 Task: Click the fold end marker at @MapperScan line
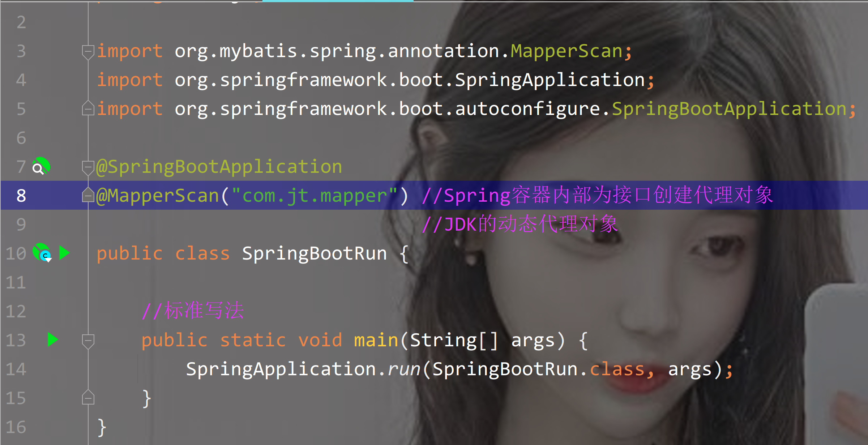click(x=88, y=195)
